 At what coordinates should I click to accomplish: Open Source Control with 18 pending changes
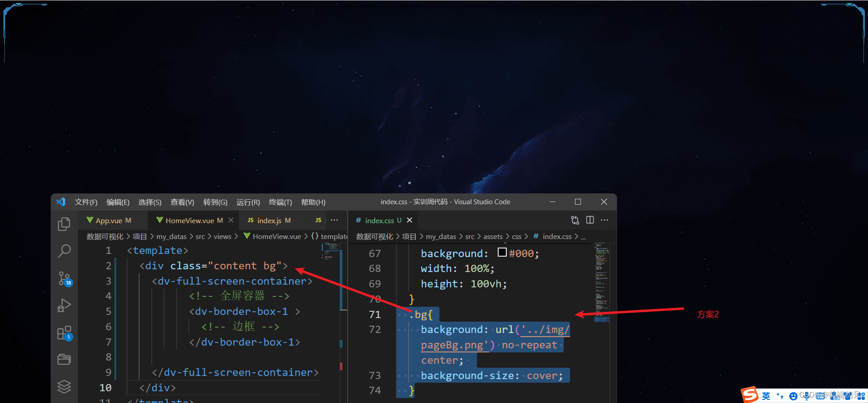(x=65, y=279)
